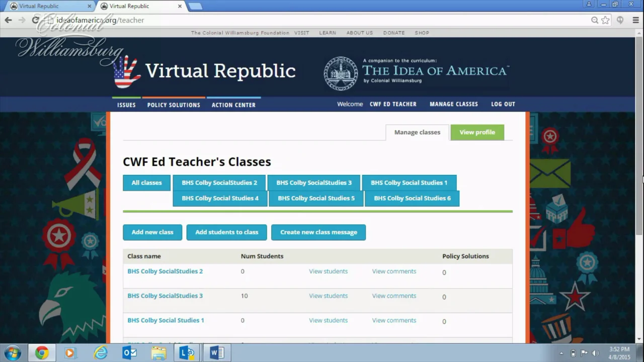The height and width of the screenshot is (362, 644).
Task: Click the Idea of America logo text
Action: click(x=435, y=71)
